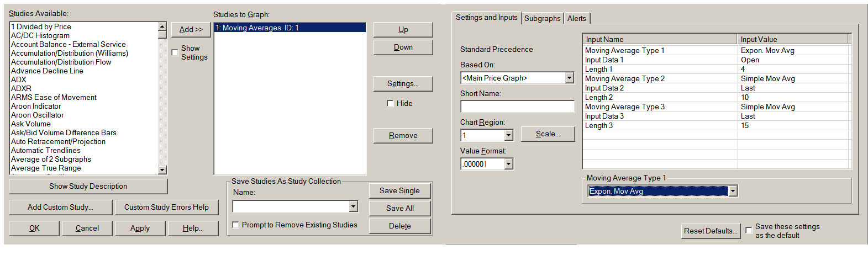Toggle the Hide study checkbox

pos(390,103)
